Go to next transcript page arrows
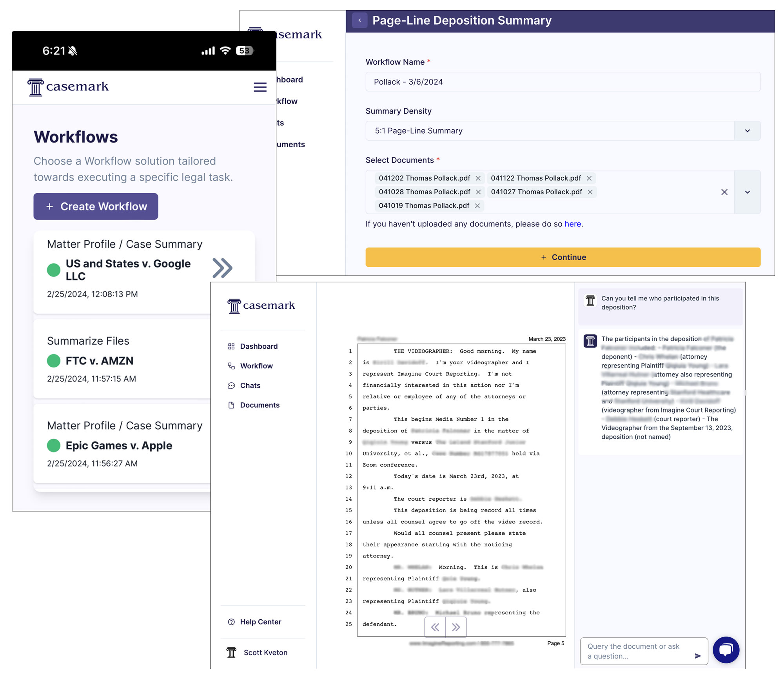This screenshot has height=684, width=784. 456,627
